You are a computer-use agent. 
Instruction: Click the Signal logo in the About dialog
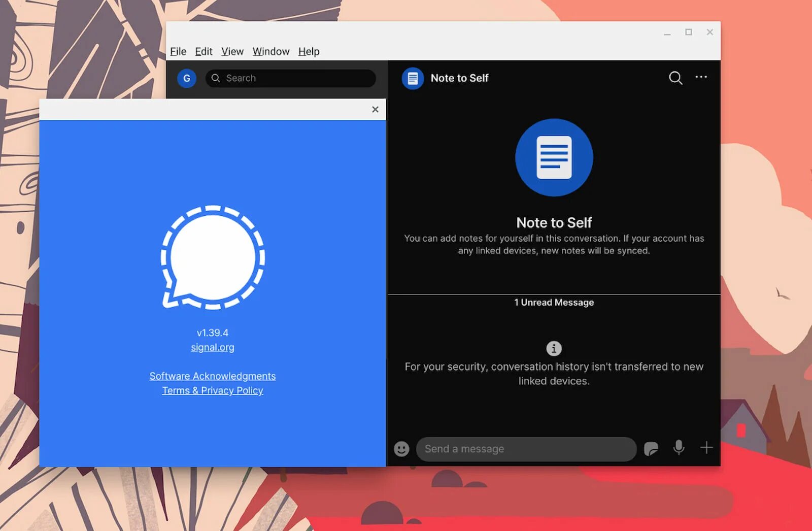click(213, 257)
